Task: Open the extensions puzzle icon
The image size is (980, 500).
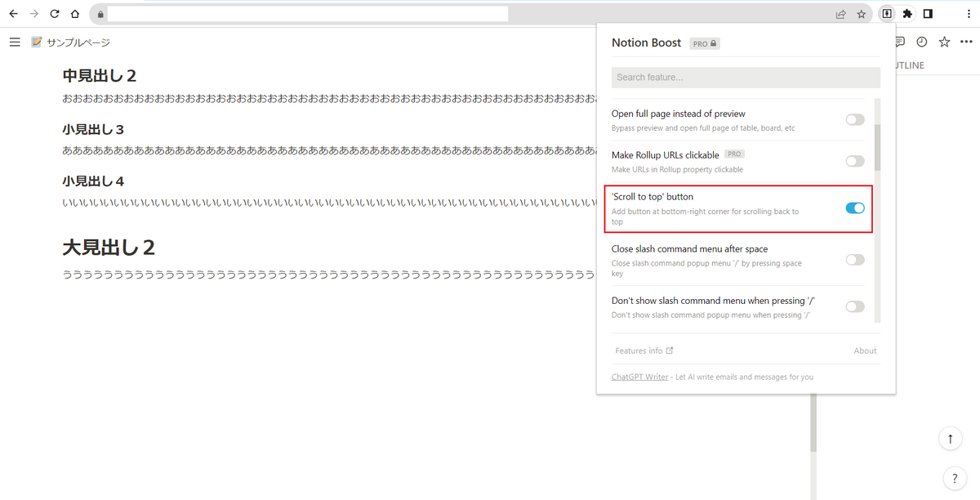Action: click(907, 14)
